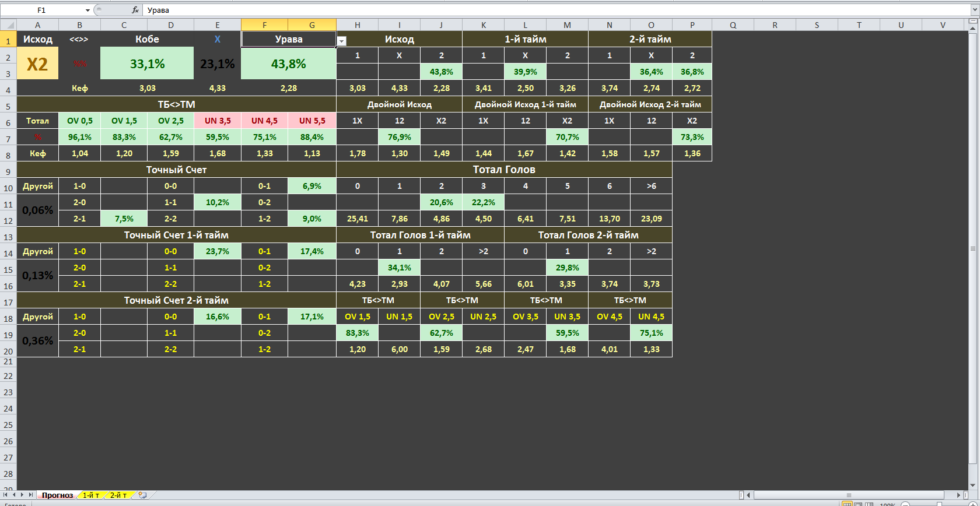The height and width of the screenshot is (506, 980).
Task: Select row 22 header
Action: click(8, 376)
